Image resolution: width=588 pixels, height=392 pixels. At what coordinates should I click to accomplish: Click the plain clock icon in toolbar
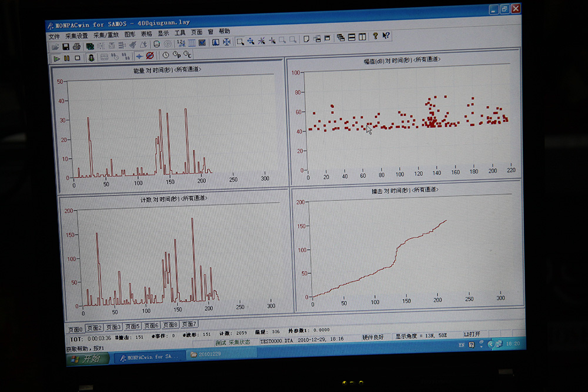tap(165, 55)
